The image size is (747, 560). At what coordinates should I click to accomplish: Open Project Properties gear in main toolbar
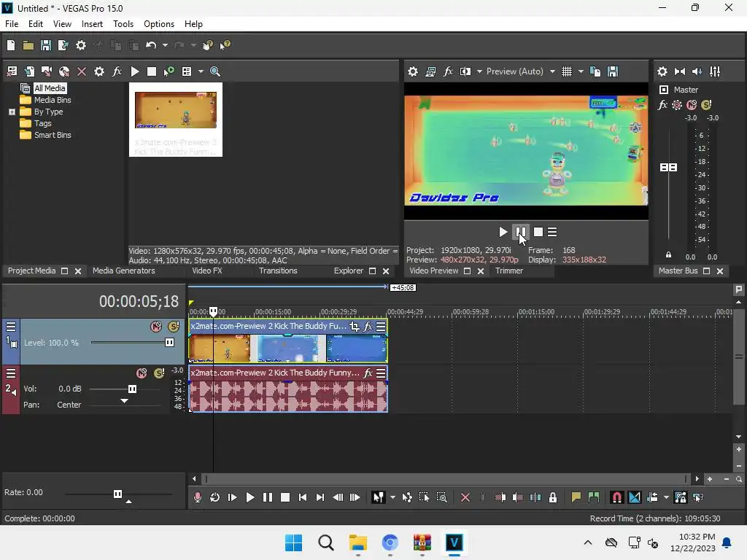click(81, 45)
